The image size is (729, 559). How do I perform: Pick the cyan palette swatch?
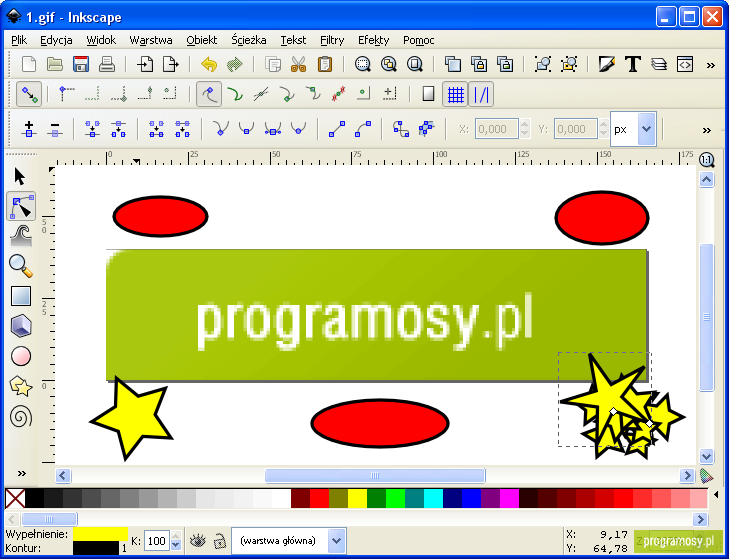click(433, 499)
